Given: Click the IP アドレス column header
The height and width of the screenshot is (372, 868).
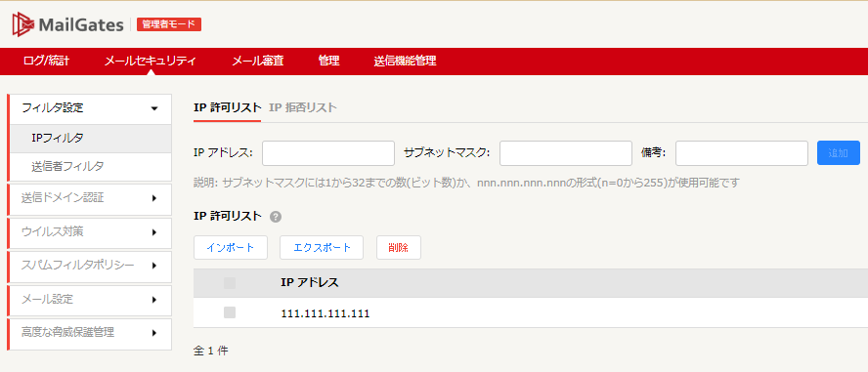Looking at the screenshot, I should (x=310, y=282).
